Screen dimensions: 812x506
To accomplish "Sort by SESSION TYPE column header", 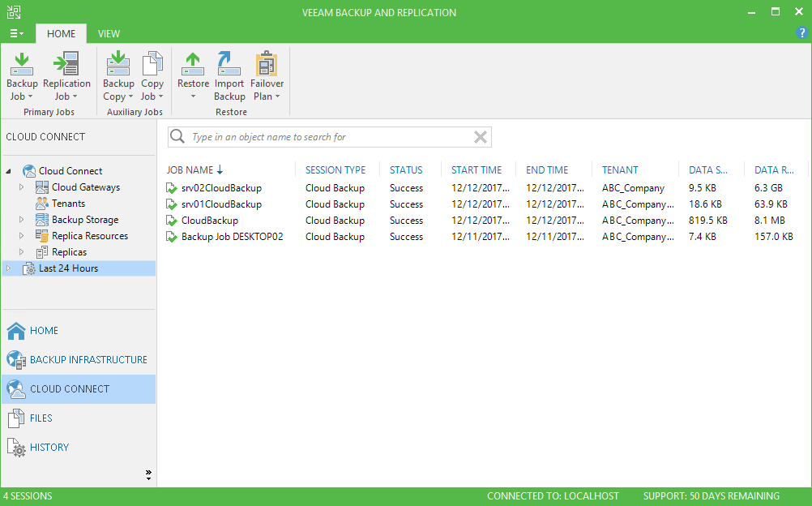I will pos(337,170).
